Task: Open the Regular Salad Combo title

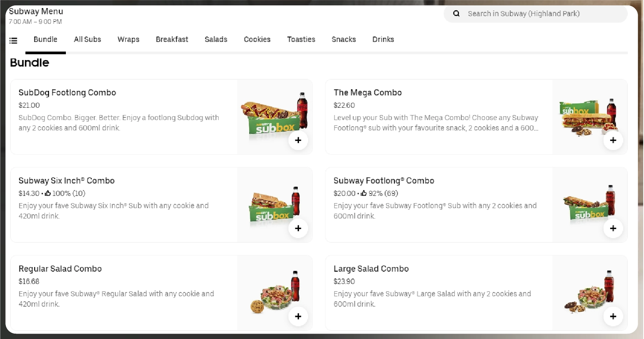Action: click(x=60, y=269)
